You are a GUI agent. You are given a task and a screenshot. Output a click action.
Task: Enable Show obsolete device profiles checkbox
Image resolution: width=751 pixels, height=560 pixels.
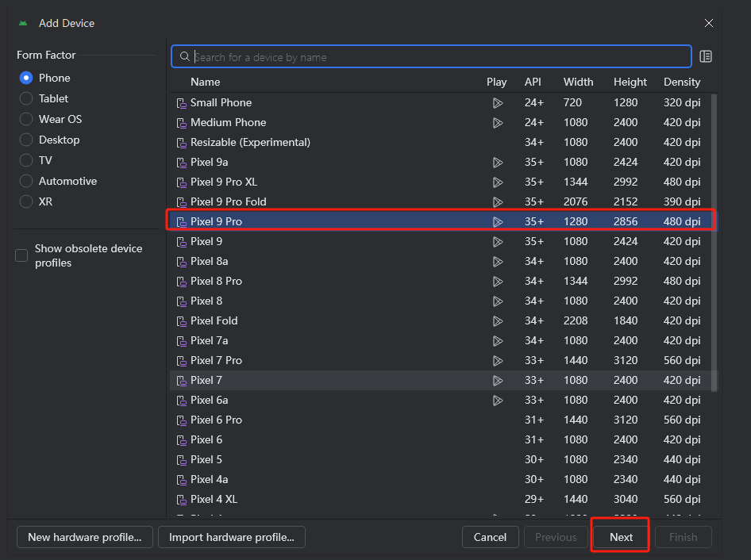coord(21,255)
